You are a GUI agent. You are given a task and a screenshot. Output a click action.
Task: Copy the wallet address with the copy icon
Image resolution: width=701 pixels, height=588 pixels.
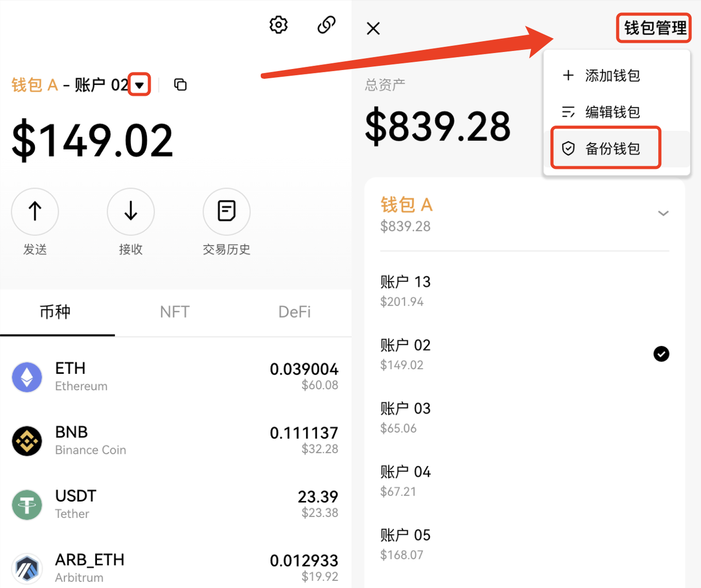click(180, 84)
